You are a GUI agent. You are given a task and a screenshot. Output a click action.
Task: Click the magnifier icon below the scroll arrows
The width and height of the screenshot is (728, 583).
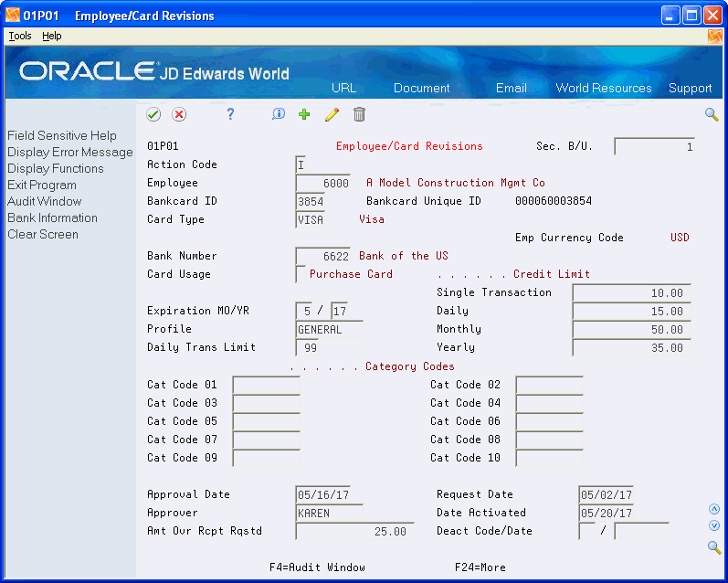[x=714, y=547]
